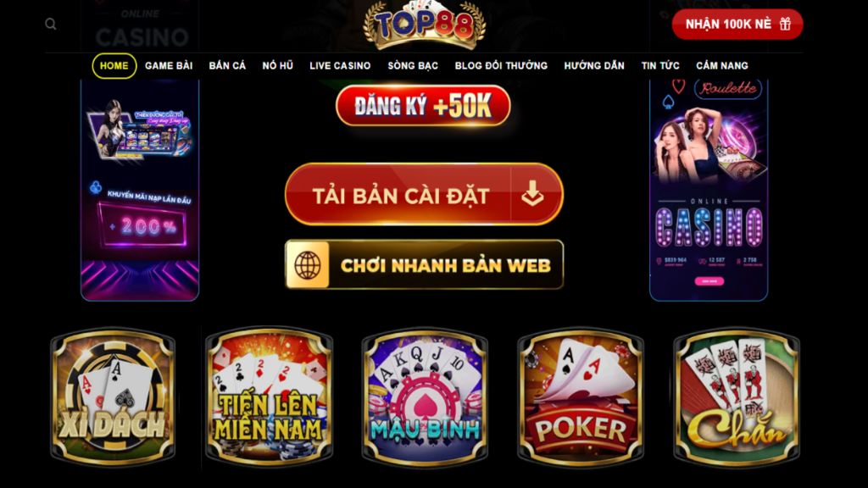This screenshot has height=488, width=868.
Task: Open the Xì Dách game icon
Action: click(113, 396)
